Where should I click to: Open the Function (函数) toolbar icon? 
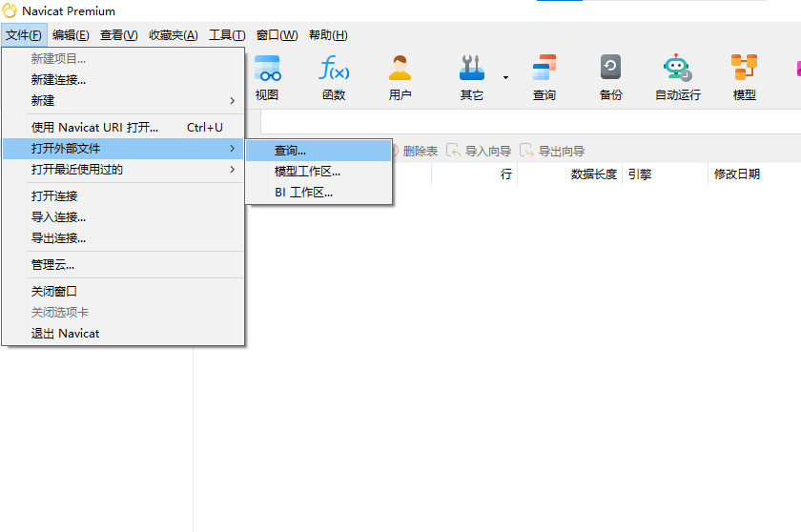(334, 68)
